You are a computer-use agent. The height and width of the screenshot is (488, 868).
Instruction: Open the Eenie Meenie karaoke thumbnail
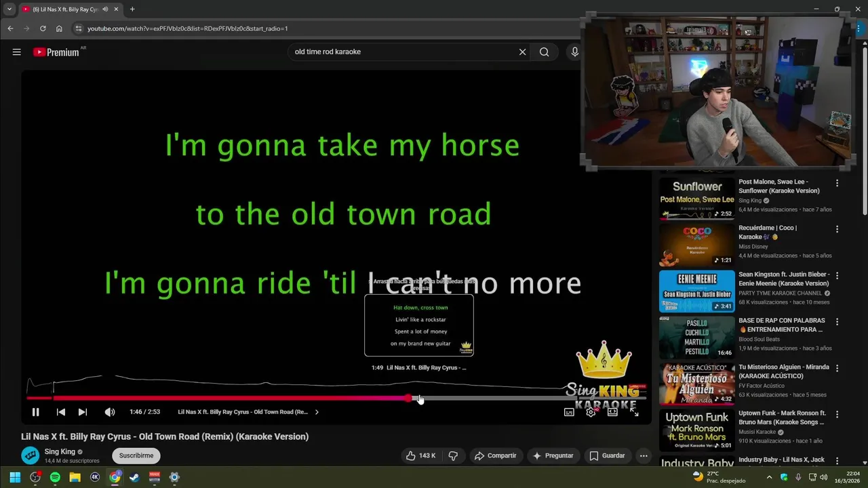point(696,291)
